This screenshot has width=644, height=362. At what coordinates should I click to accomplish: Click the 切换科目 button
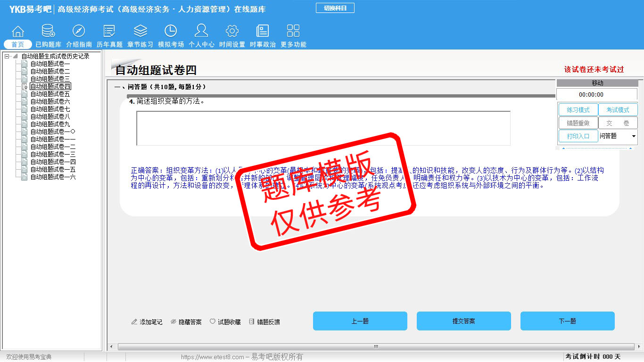[x=335, y=8]
